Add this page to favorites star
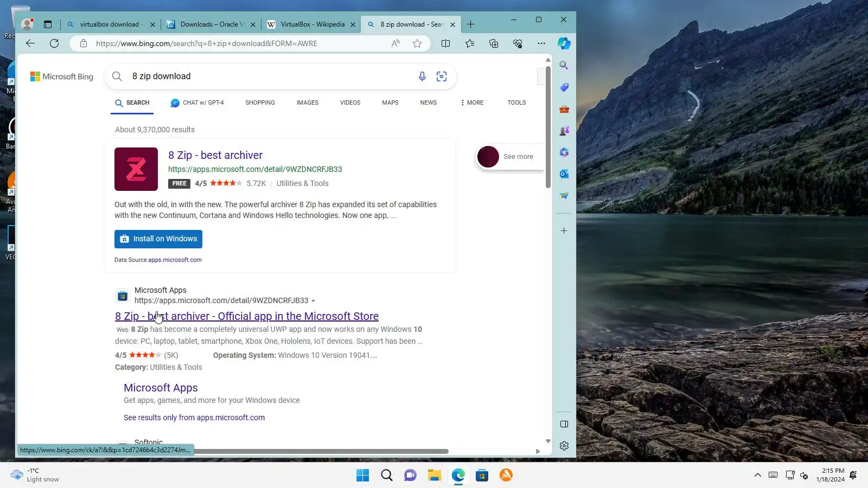Screen dimensions: 868x488 click(417, 43)
